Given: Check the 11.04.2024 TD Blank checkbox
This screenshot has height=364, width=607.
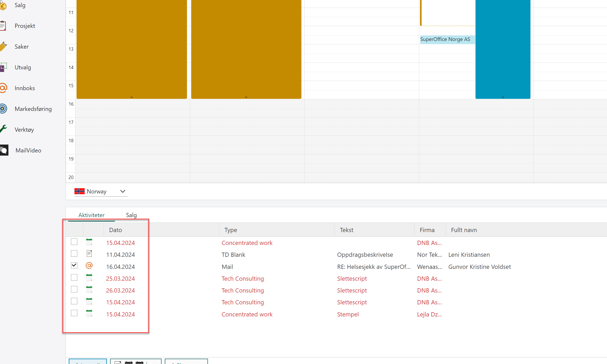Looking at the screenshot, I should click(74, 254).
